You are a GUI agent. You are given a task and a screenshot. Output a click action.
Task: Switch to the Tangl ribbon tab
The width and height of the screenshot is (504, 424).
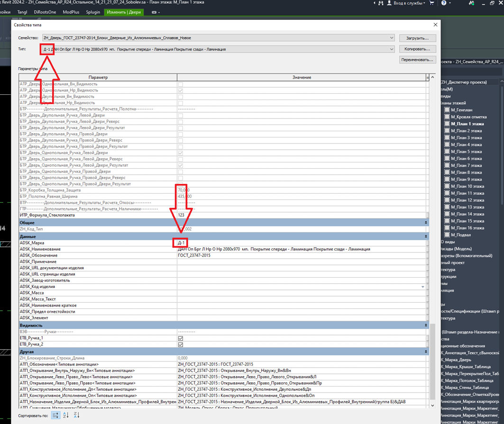click(22, 12)
